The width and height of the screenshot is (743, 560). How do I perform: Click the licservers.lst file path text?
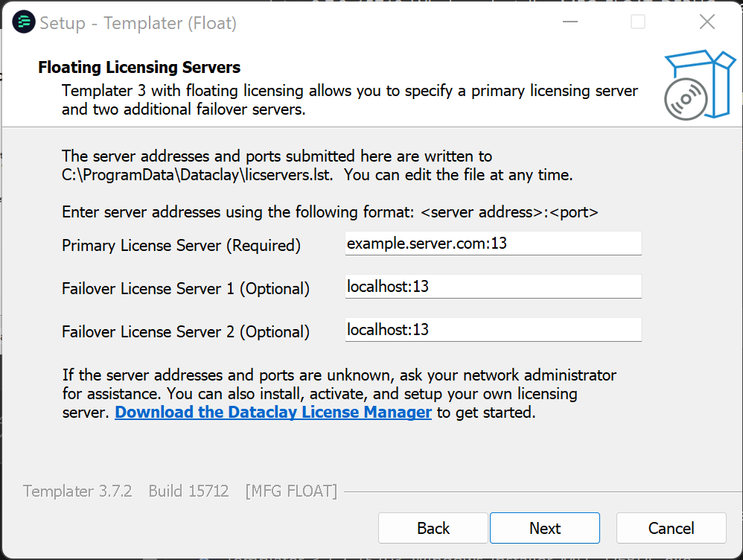tap(197, 175)
